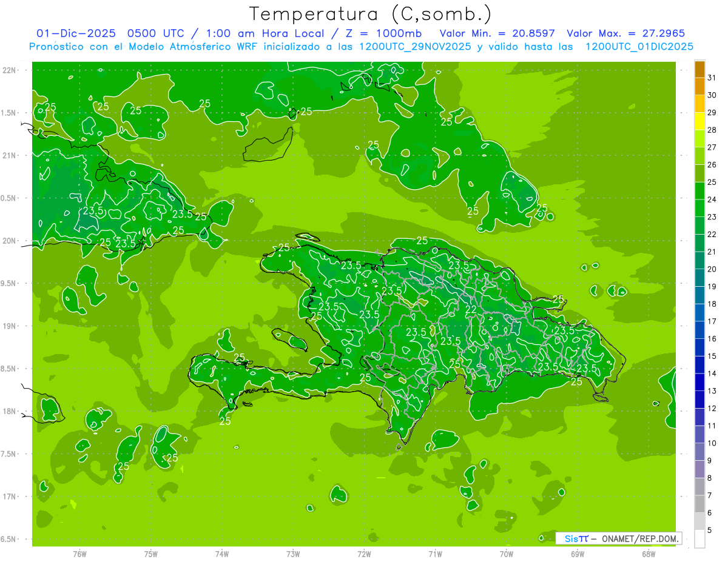Click the "70W" longitude axis label
This screenshot has height=562, width=728.
pos(507,554)
